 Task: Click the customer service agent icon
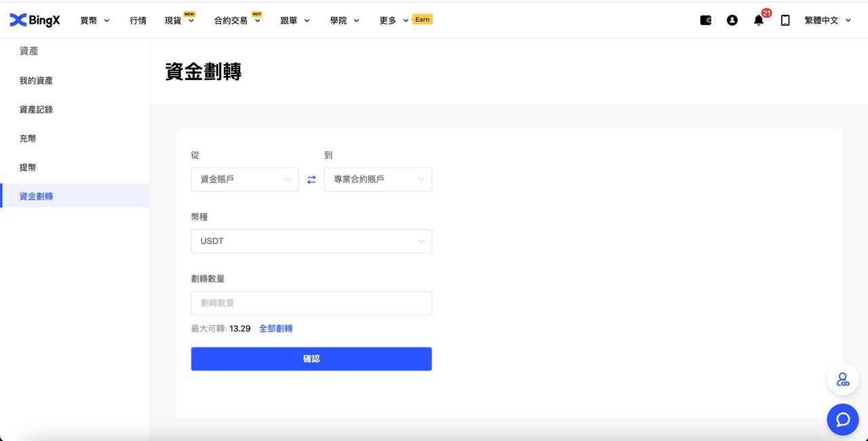(843, 380)
